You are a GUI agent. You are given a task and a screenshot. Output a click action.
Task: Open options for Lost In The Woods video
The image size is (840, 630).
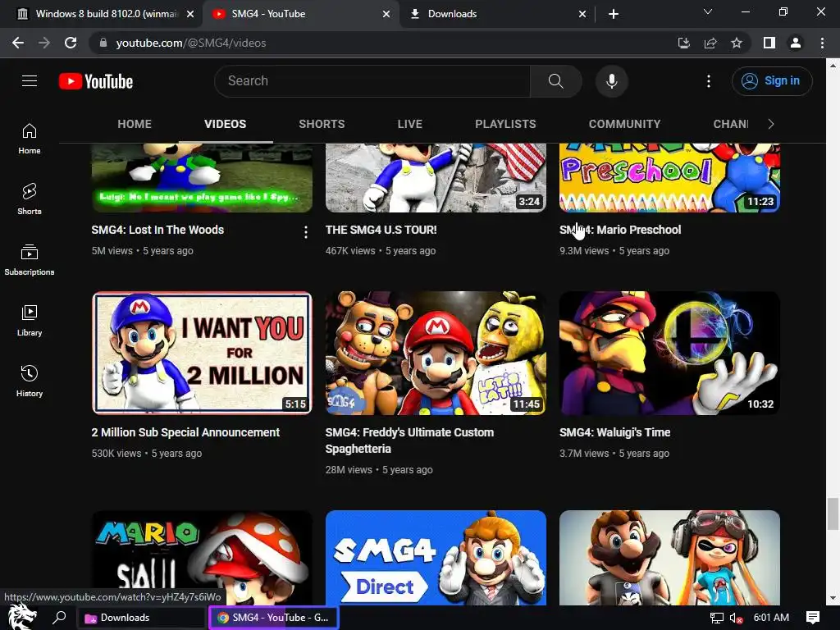pos(305,232)
